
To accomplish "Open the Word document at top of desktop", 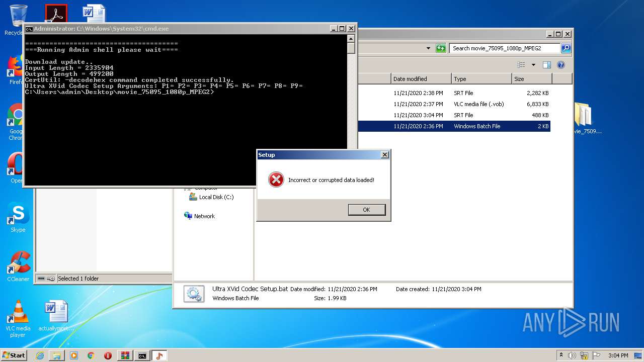I will 94,14.
